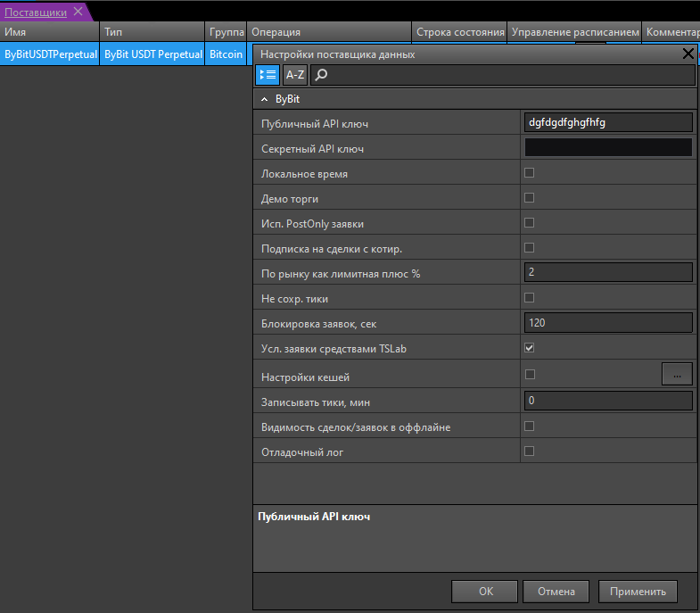Edit Записывать тики, мин value field
The height and width of the screenshot is (613, 700).
pos(608,401)
